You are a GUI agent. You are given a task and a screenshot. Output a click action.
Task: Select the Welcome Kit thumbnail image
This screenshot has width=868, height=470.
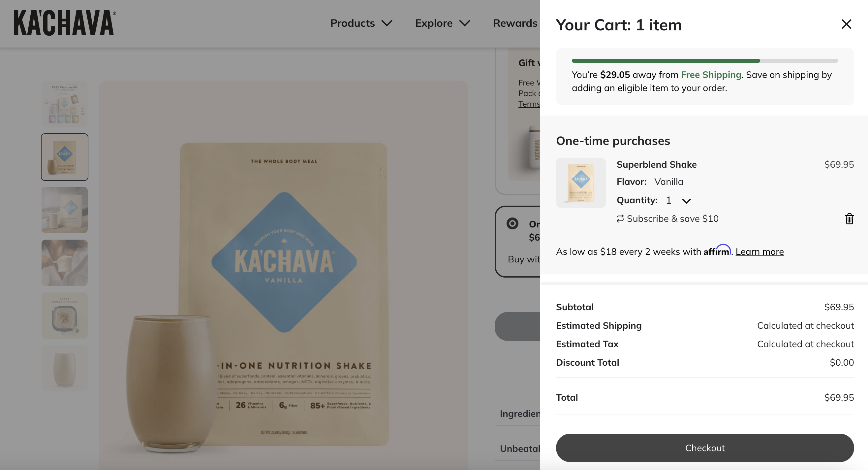click(x=65, y=104)
